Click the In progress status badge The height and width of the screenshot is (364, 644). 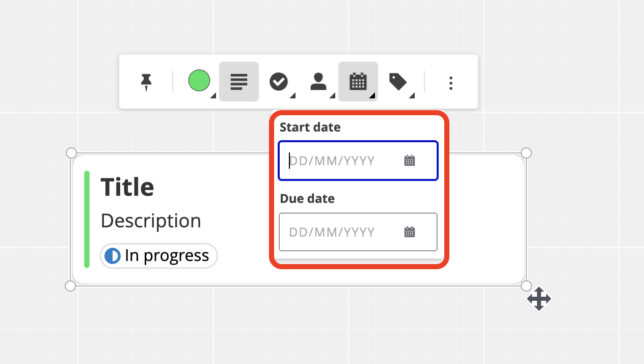tap(159, 256)
